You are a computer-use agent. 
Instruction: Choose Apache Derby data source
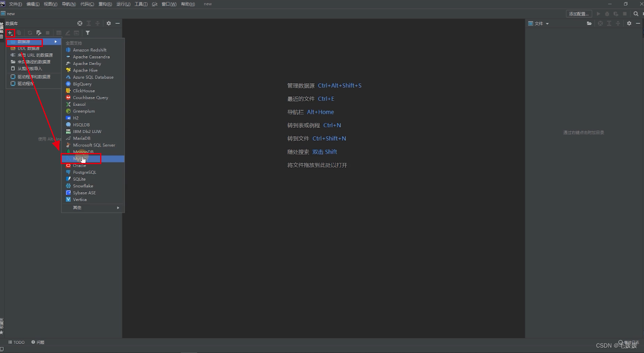pyautogui.click(x=93, y=64)
